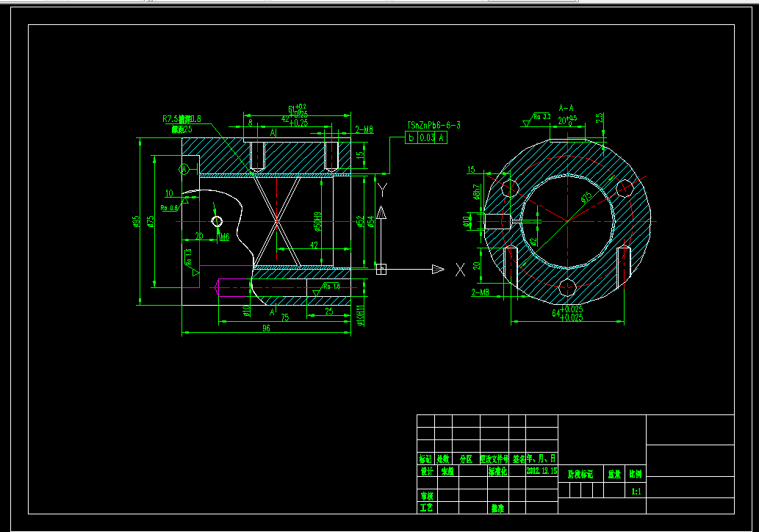
Task: Click the 设计 title block cell
Action: (x=426, y=471)
